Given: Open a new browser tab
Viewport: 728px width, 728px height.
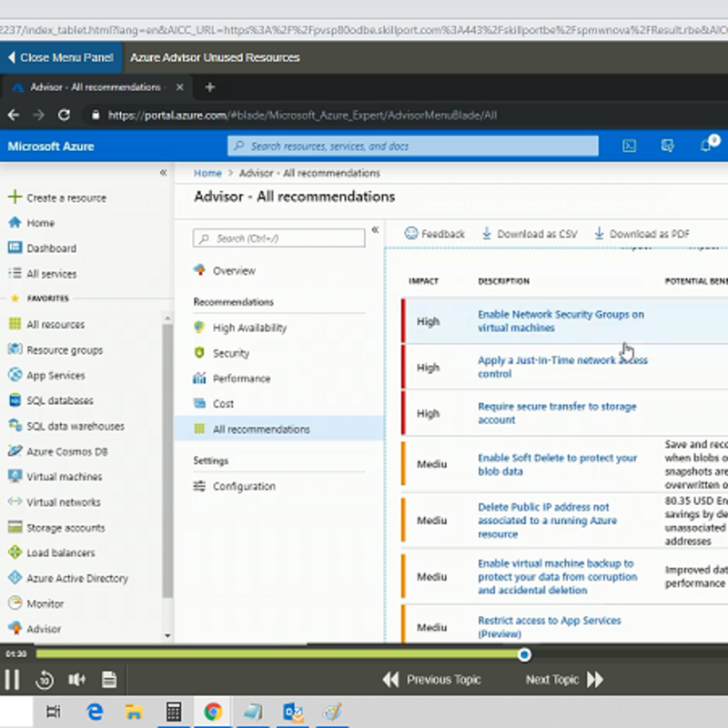Looking at the screenshot, I should point(210,87).
